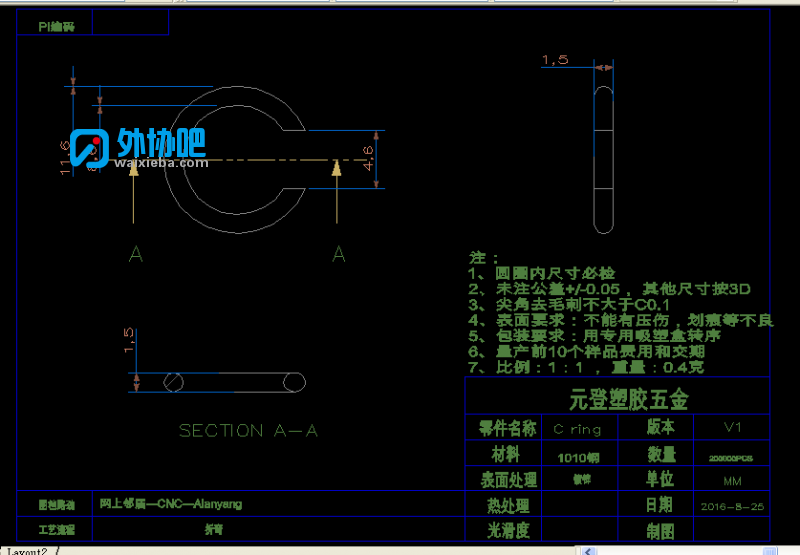800x555 pixels.
Task: Select the 'C ring' part name value
Action: 578,430
